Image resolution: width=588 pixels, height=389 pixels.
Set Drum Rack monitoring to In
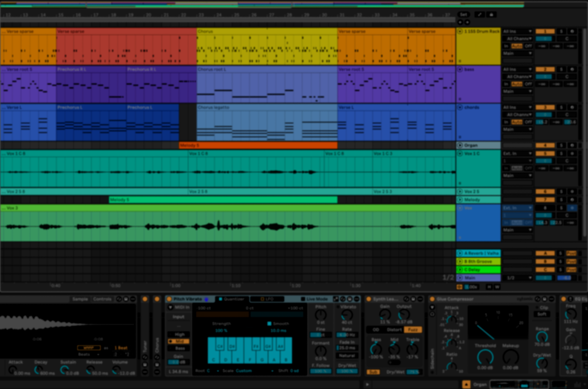(506, 46)
